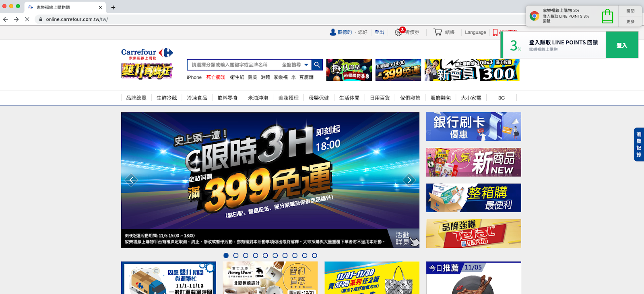
Task: Open the 人氣新商品 NEW banner
Action: tap(474, 162)
